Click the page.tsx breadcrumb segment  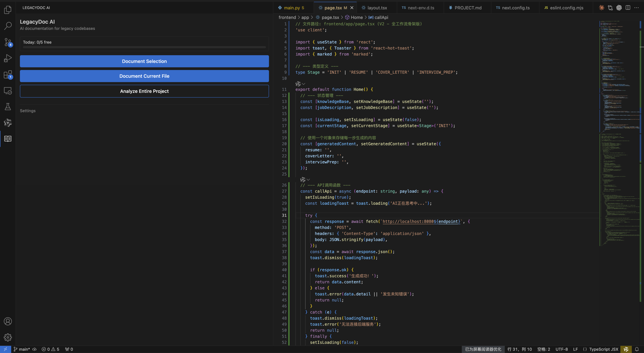click(x=327, y=17)
